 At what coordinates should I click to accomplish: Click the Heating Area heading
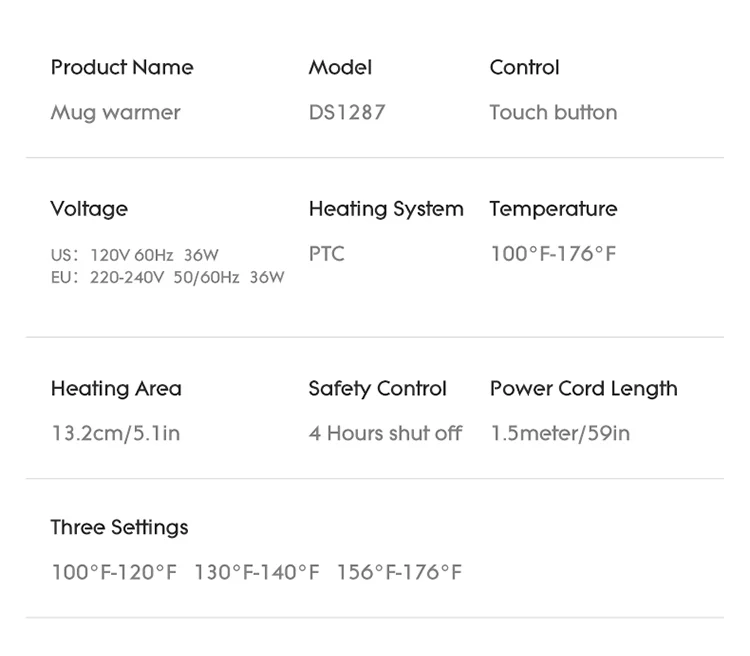tap(116, 389)
